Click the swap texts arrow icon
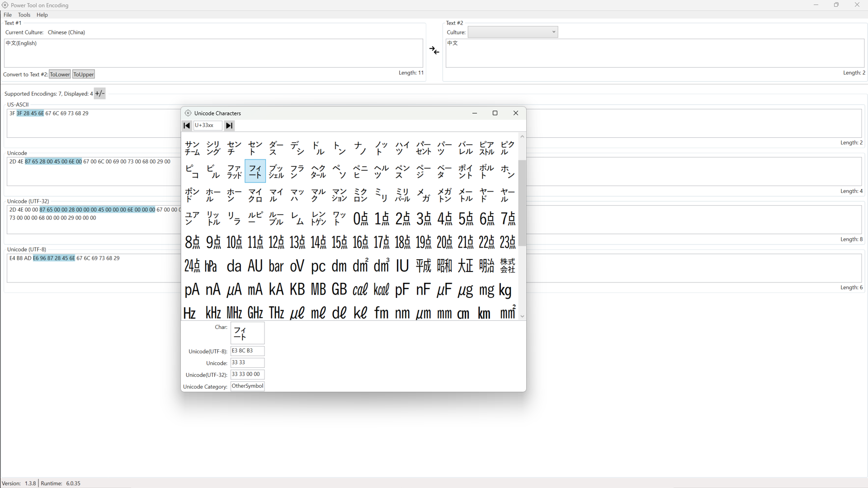Image resolution: width=868 pixels, height=488 pixels. [434, 51]
